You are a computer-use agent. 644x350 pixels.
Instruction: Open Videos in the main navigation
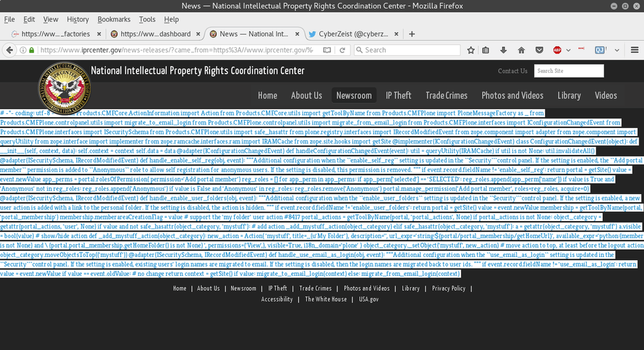click(x=606, y=96)
